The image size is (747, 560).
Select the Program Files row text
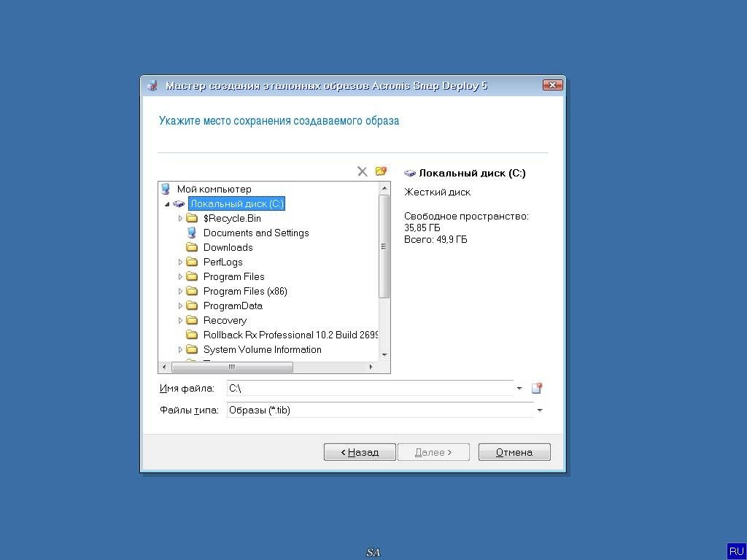tap(234, 276)
